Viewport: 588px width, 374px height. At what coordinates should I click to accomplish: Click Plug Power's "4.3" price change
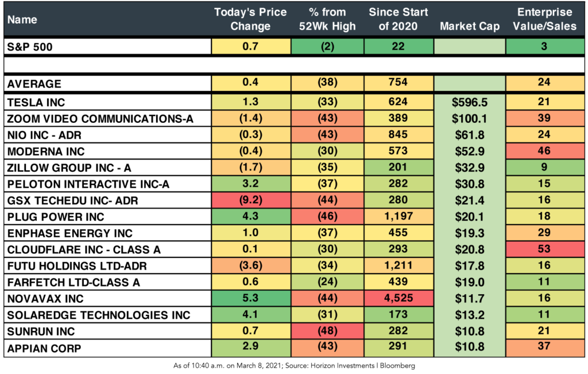pos(250,216)
